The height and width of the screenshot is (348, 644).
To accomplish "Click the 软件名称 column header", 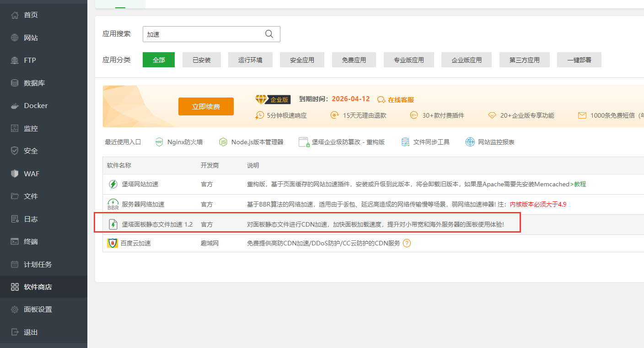I will pos(119,165).
